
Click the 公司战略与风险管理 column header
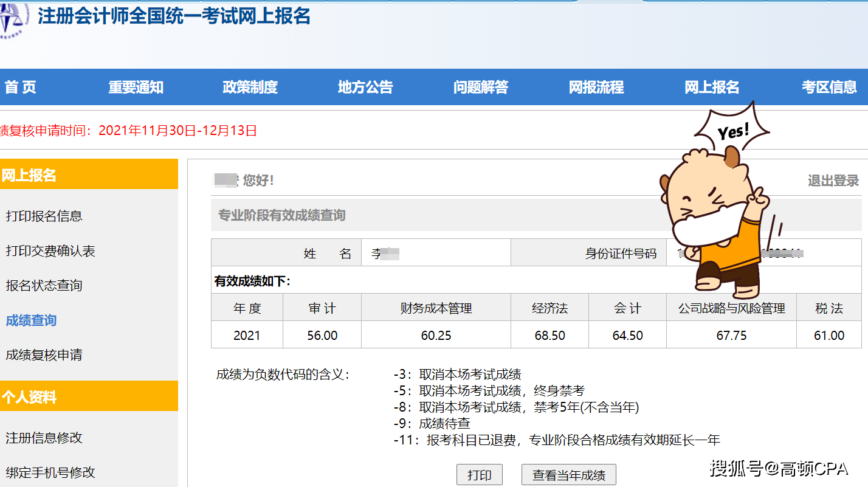tap(731, 308)
